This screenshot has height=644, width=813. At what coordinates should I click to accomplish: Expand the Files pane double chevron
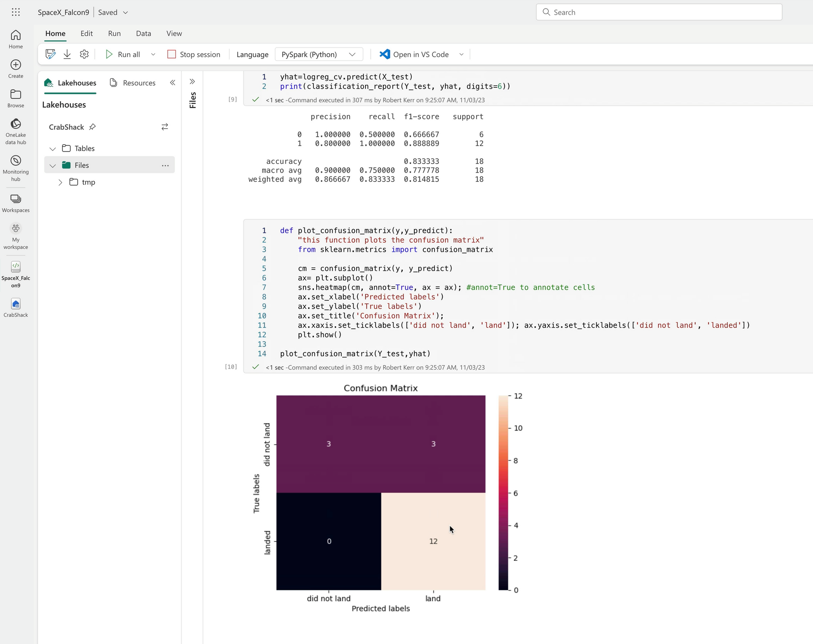point(192,82)
